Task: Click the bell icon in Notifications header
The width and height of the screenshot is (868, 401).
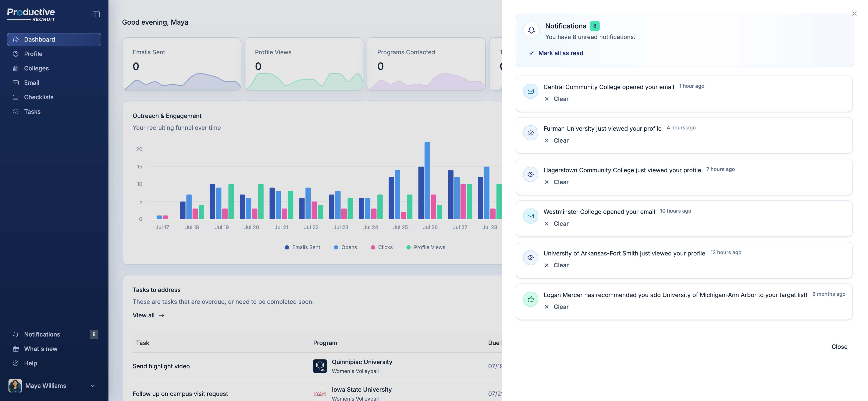Action: click(531, 30)
